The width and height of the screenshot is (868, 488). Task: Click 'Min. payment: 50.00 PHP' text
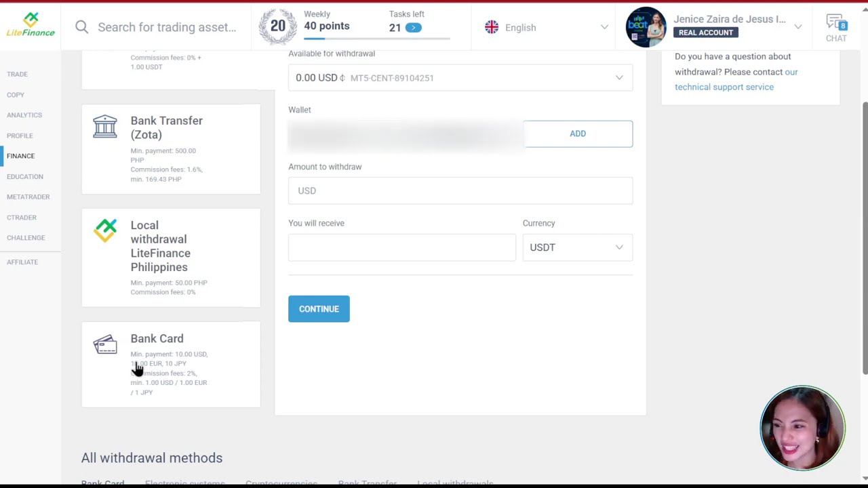tap(169, 283)
